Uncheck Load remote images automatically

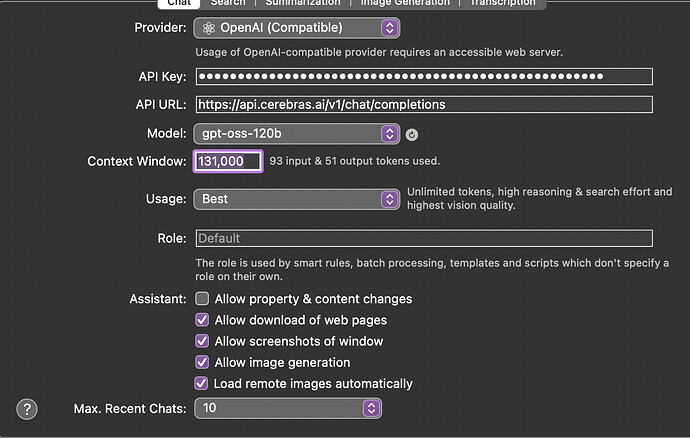(202, 383)
